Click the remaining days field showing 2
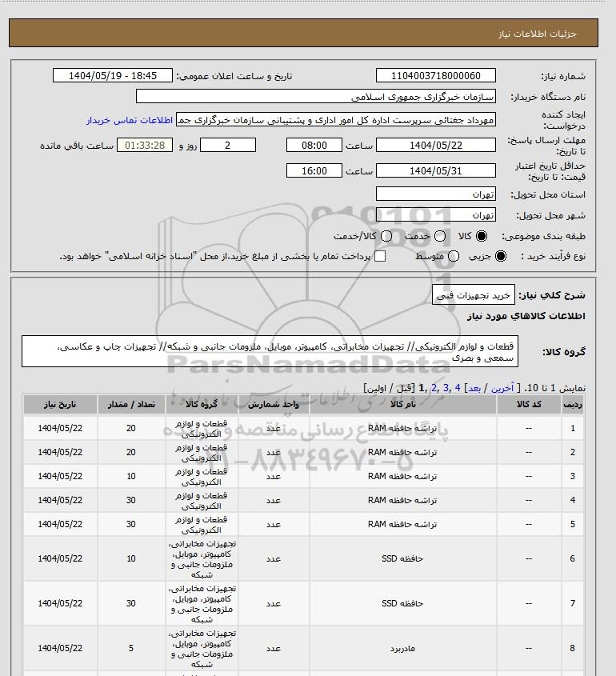 [228, 145]
